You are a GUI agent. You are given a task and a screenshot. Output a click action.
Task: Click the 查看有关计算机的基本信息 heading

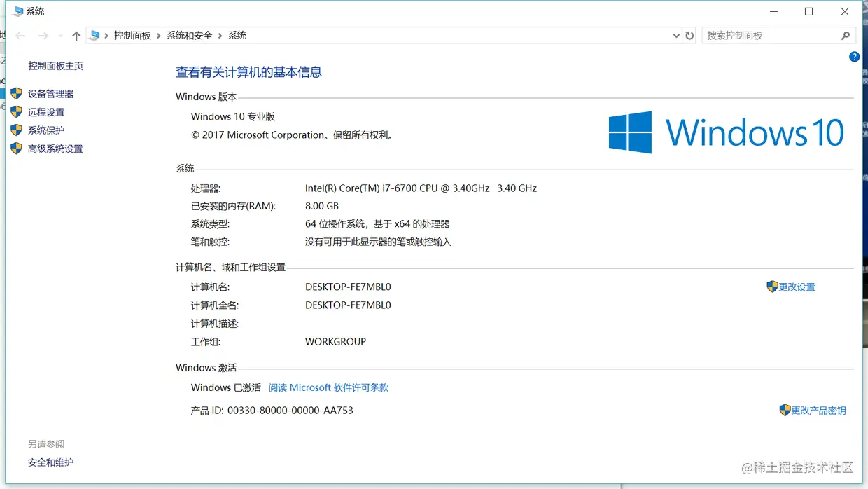click(248, 72)
